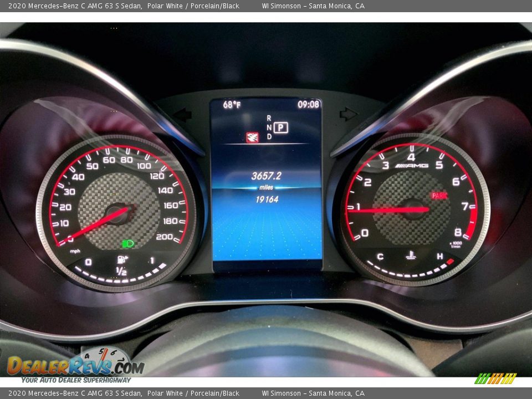
Task: Tap the 10 mark on the speedometer
Action: point(64,223)
